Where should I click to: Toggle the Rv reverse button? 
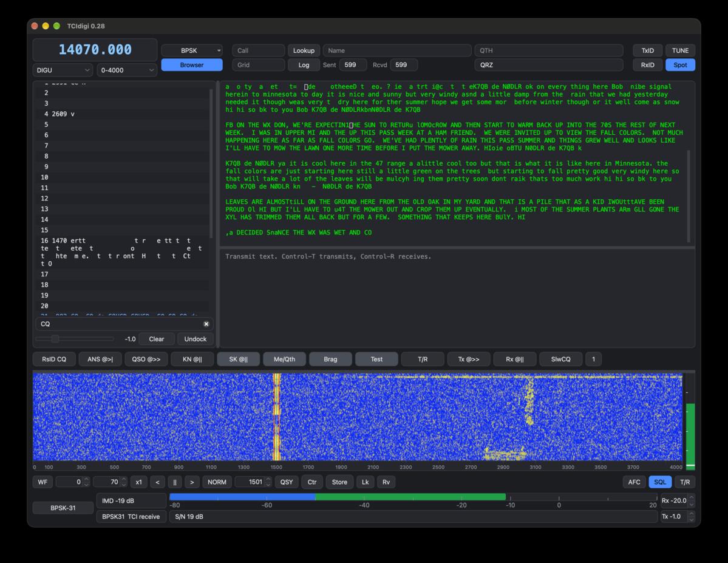pyautogui.click(x=386, y=482)
